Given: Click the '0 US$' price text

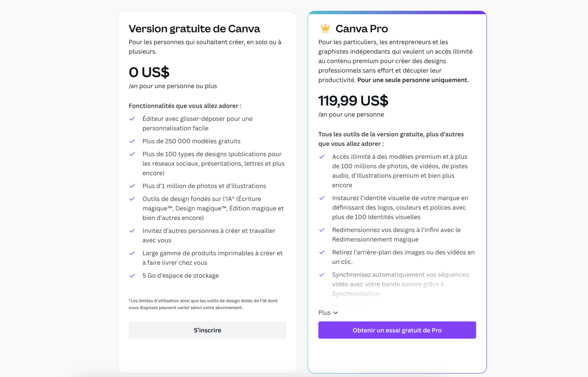Looking at the screenshot, I should (148, 72).
